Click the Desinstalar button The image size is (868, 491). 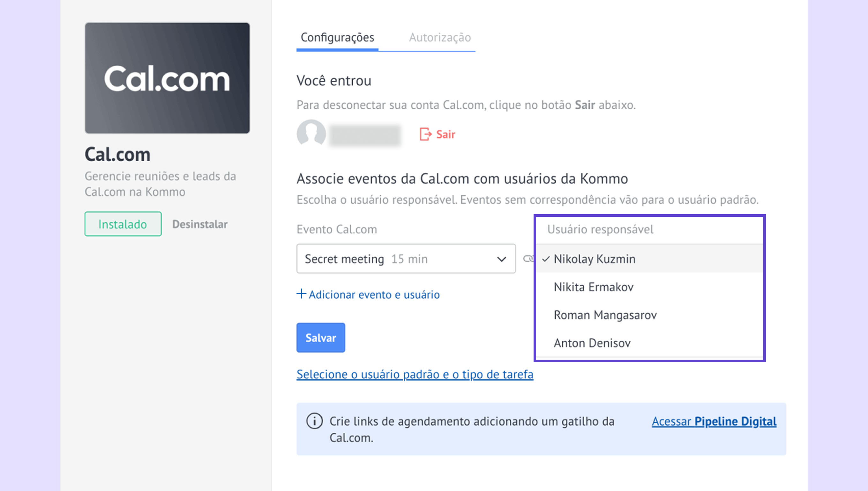200,224
